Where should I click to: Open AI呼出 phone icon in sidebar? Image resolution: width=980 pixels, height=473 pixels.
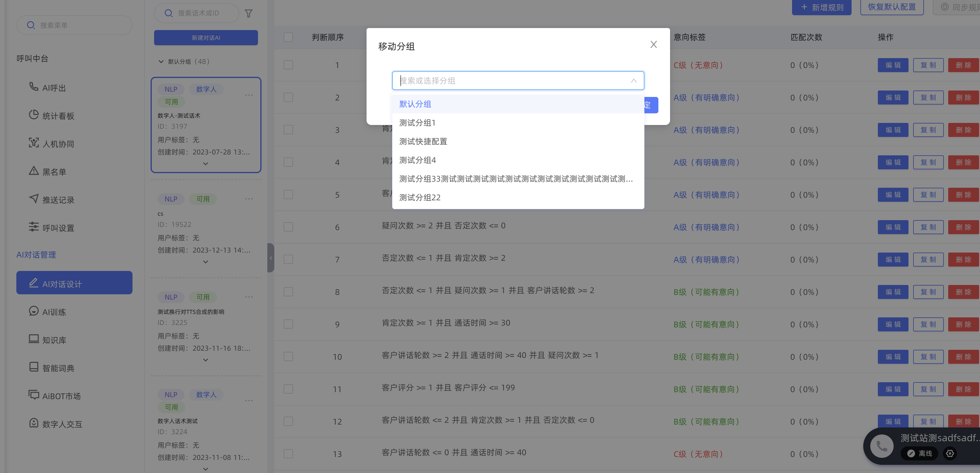(x=34, y=87)
